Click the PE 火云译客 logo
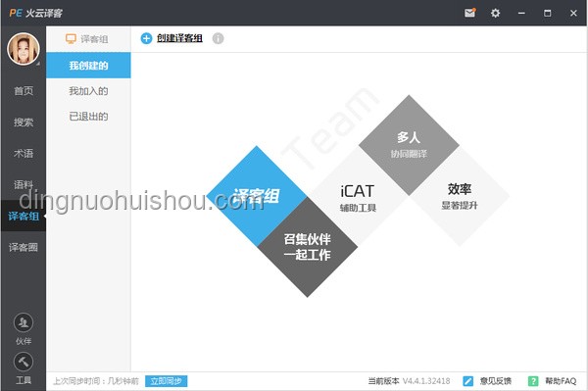The width and height of the screenshot is (588, 391). 36,13
